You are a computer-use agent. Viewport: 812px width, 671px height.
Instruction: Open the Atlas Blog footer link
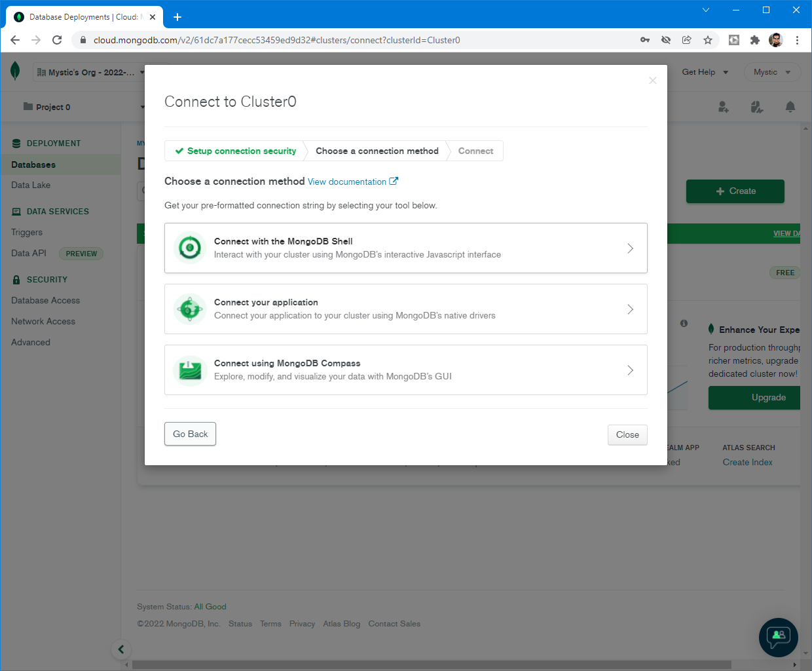coord(342,624)
